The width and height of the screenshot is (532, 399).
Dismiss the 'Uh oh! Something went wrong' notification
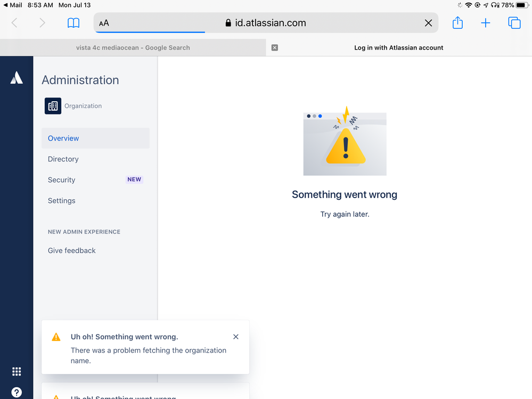(x=236, y=337)
